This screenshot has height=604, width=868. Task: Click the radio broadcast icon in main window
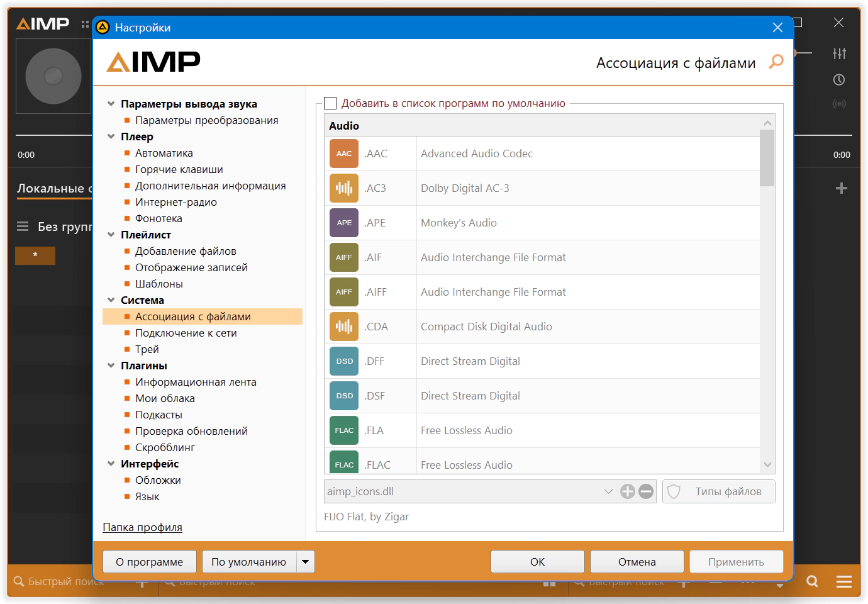click(x=839, y=104)
